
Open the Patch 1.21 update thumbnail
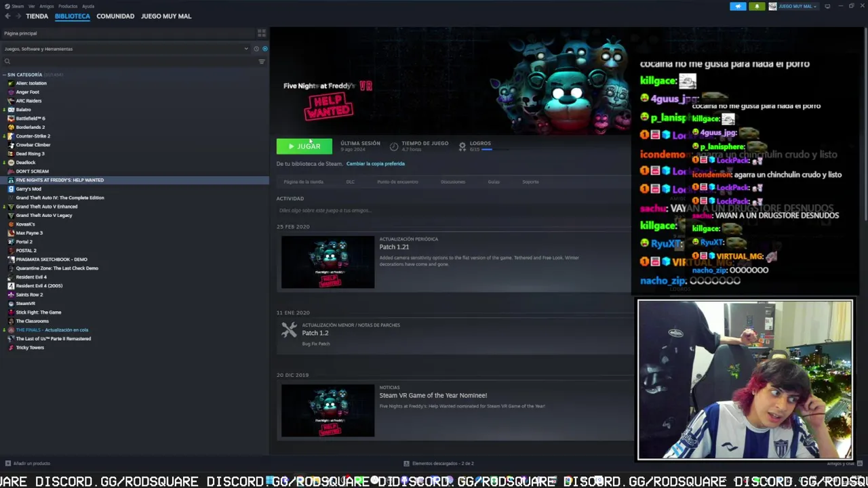click(x=328, y=262)
